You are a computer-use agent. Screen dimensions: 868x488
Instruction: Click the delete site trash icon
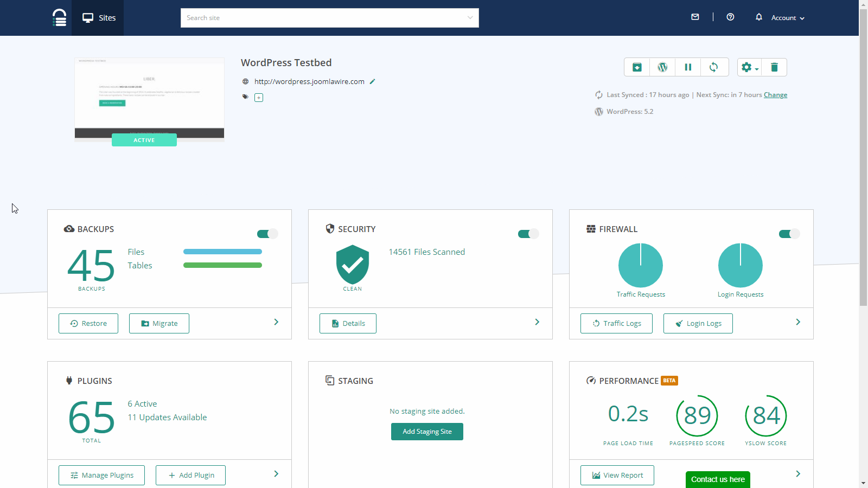pos(774,67)
